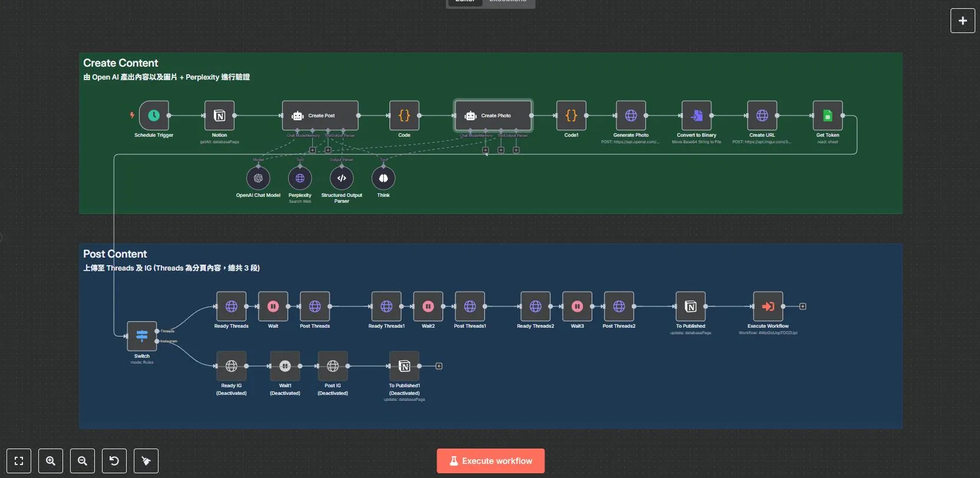Viewport: 980px width, 478px height.
Task: Select the deactivated Post IG node
Action: pos(333,366)
